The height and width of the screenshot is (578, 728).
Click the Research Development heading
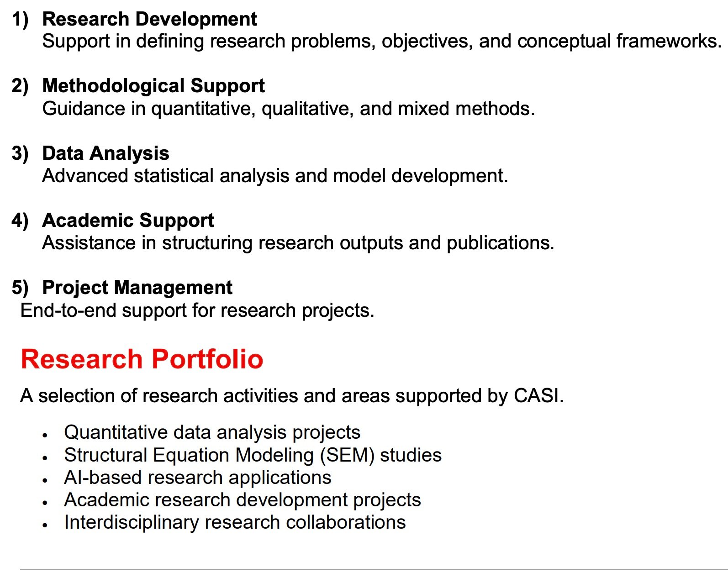(149, 19)
